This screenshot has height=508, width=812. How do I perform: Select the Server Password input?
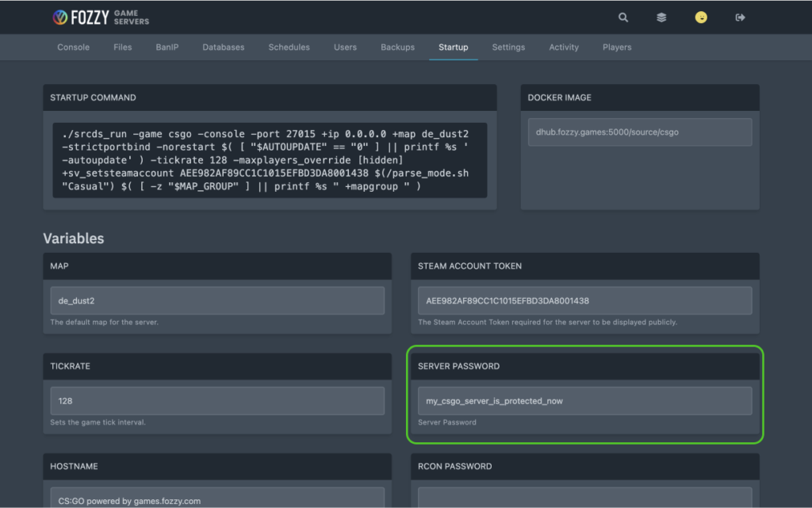click(x=584, y=400)
